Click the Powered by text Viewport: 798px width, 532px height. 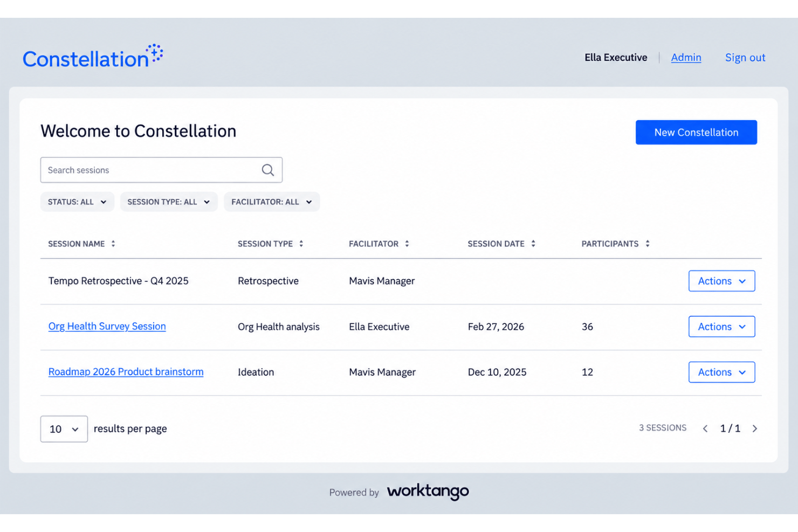point(354,492)
